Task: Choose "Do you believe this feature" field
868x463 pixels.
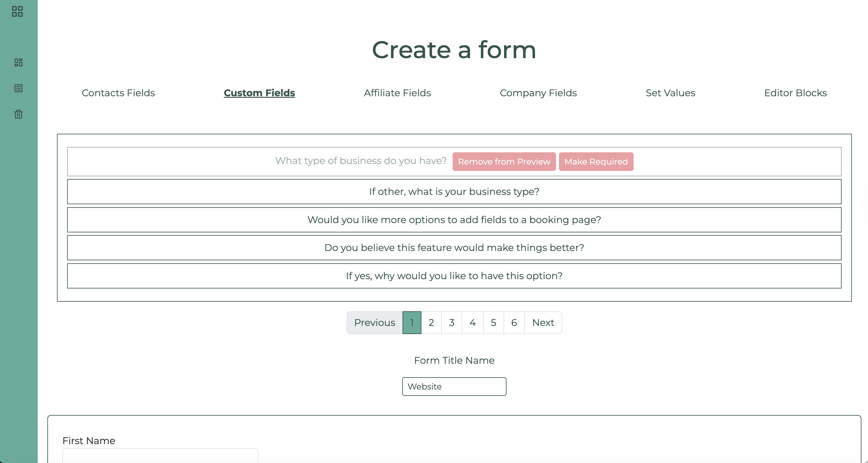Action: (x=454, y=248)
